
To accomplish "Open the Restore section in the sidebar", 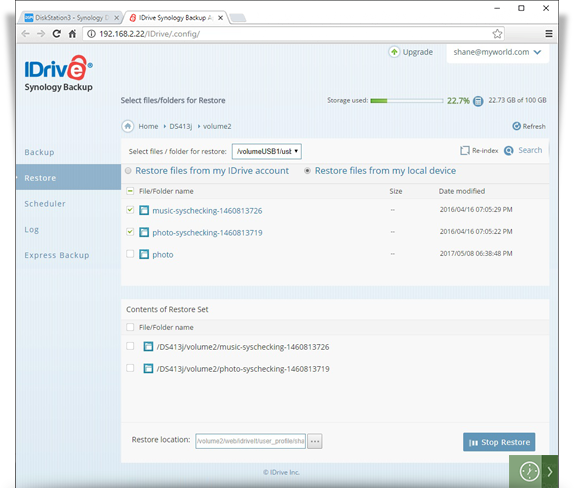I will [68, 178].
